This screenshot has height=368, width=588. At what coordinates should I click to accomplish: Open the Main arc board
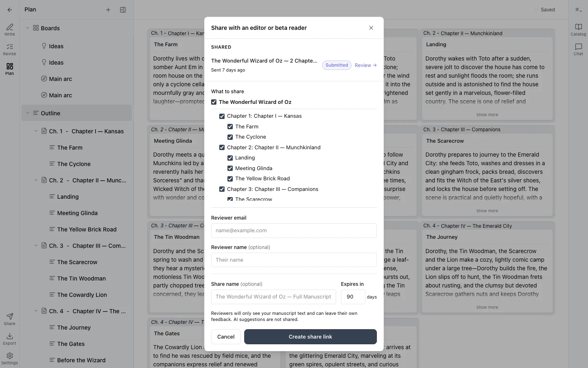[x=61, y=79]
